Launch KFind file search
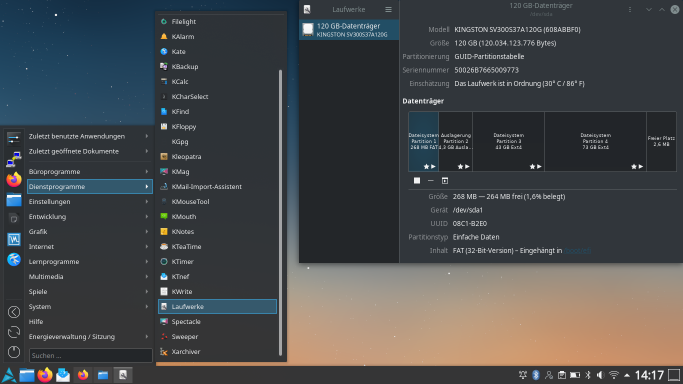This screenshot has height=384, width=683. click(x=217, y=111)
